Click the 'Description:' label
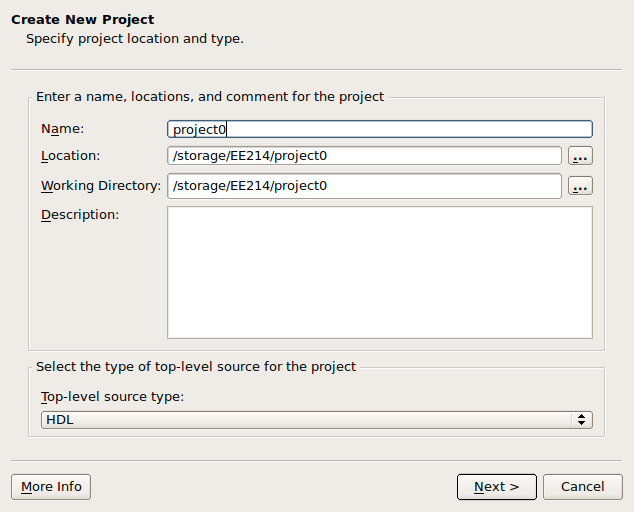Screen dimensions: 634x512 coord(80,215)
